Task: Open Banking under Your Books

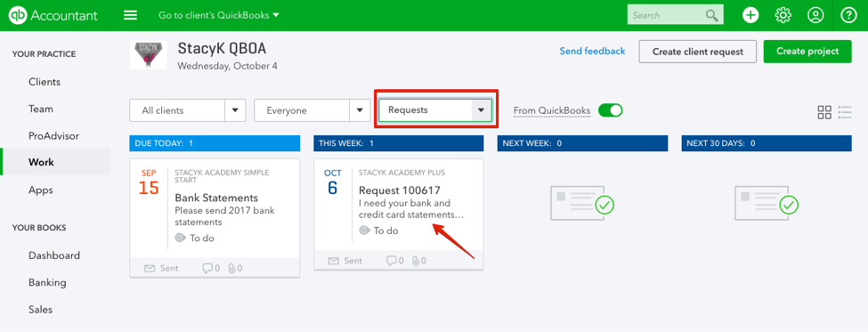Action: pos(47,282)
